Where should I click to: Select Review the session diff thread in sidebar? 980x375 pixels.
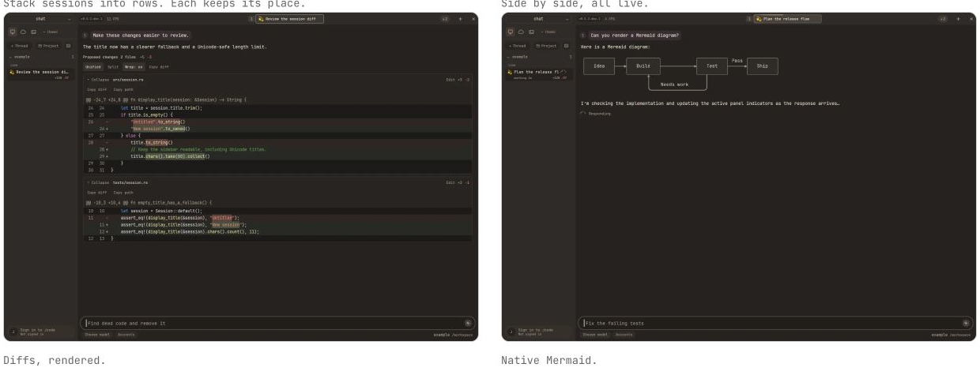tap(41, 73)
